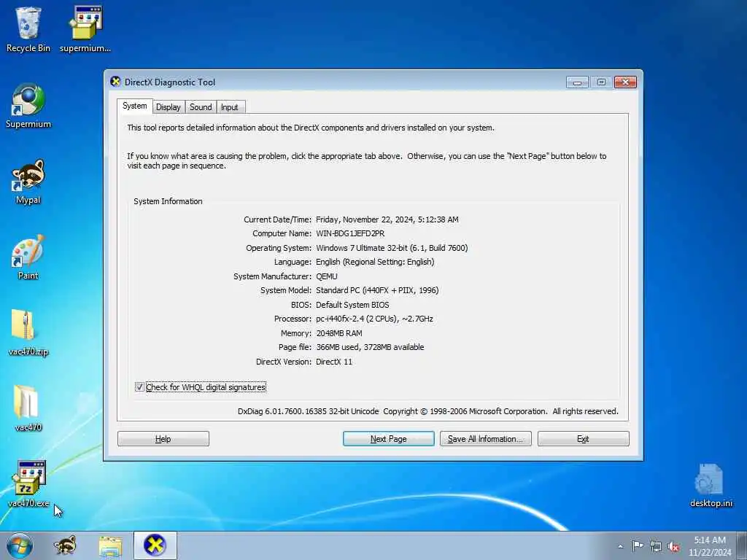Image resolution: width=747 pixels, height=560 pixels.
Task: Select the vac470.zip archive icon
Action: tap(28, 332)
